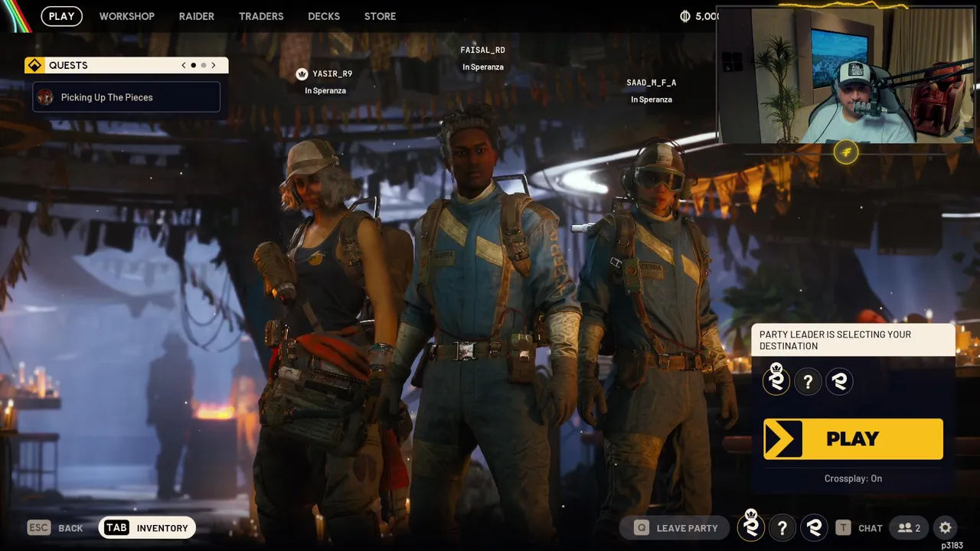Click the currency coin icon beside 5,000
The width and height of the screenshot is (980, 551).
point(685,16)
